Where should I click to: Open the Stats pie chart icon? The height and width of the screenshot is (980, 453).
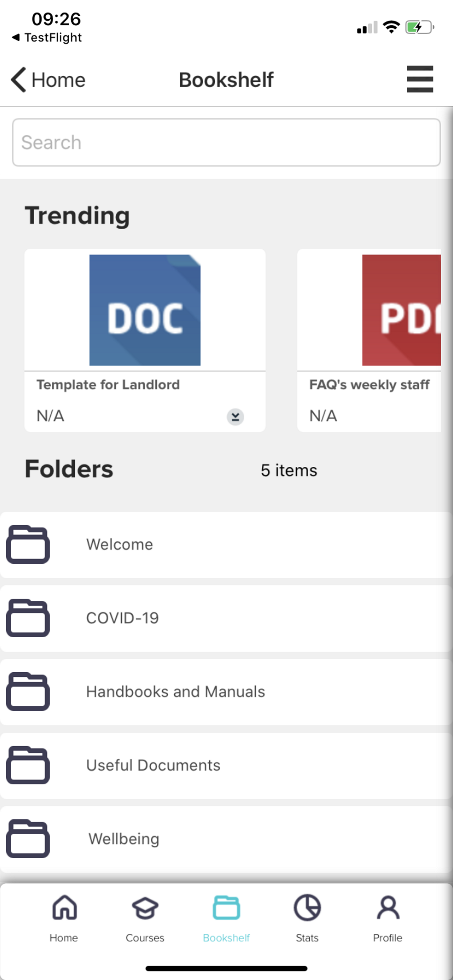(x=307, y=907)
